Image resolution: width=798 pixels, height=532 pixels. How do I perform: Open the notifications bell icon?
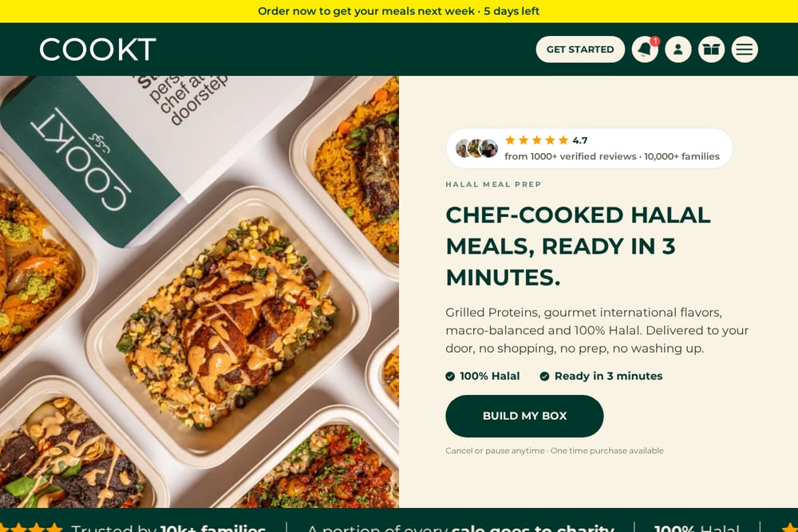pos(645,49)
